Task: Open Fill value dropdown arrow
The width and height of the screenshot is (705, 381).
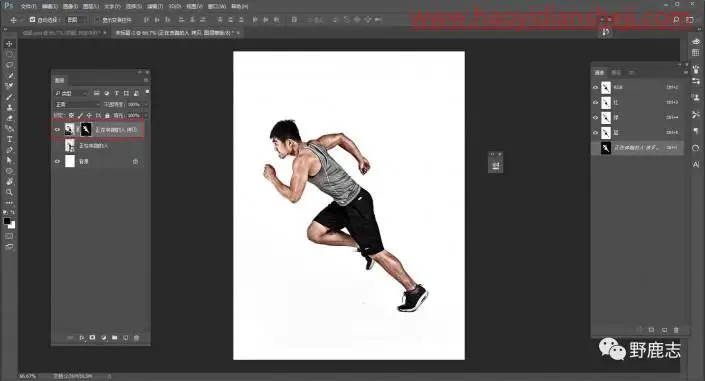Action: tap(145, 116)
